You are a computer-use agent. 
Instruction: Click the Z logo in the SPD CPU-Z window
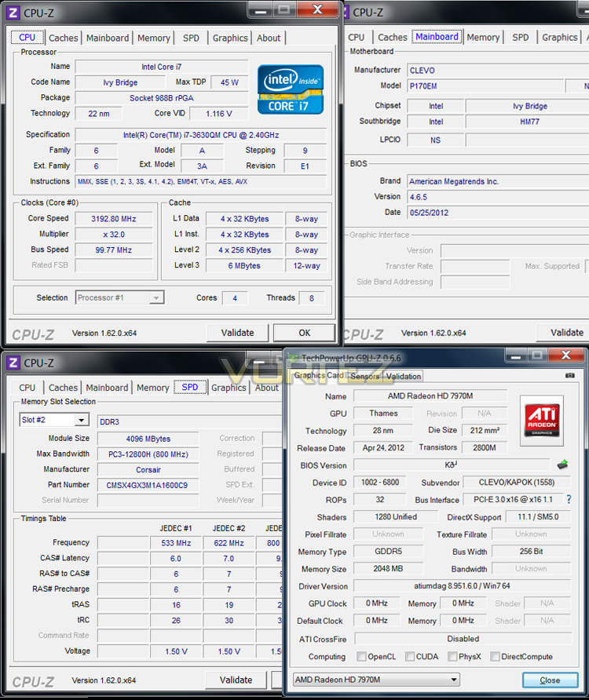click(x=13, y=363)
